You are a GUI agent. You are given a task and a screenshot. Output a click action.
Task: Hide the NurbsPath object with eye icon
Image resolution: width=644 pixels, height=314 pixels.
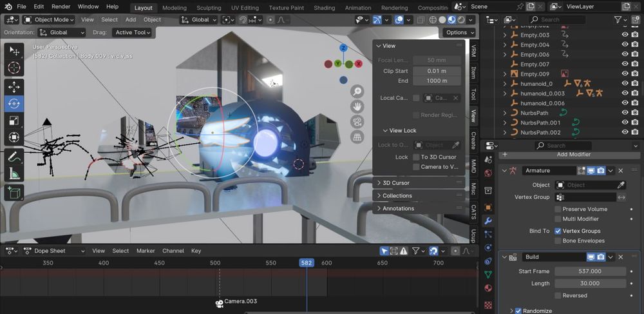pyautogui.click(x=625, y=113)
